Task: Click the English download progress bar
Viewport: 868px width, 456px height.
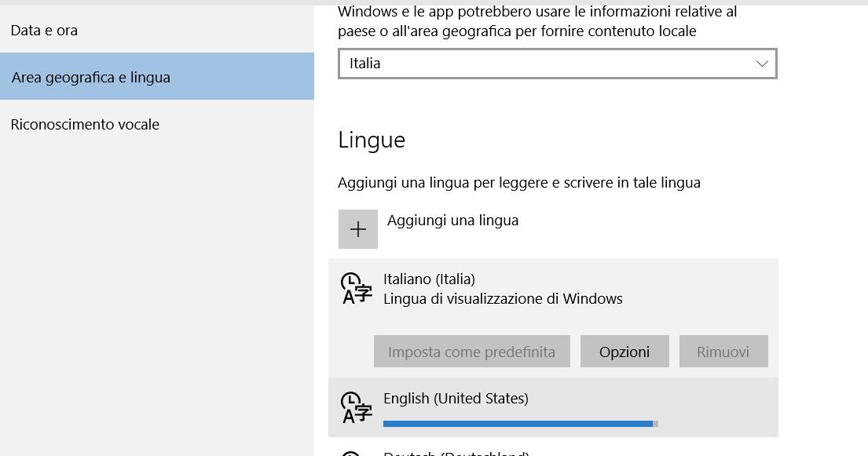Action: [520, 424]
